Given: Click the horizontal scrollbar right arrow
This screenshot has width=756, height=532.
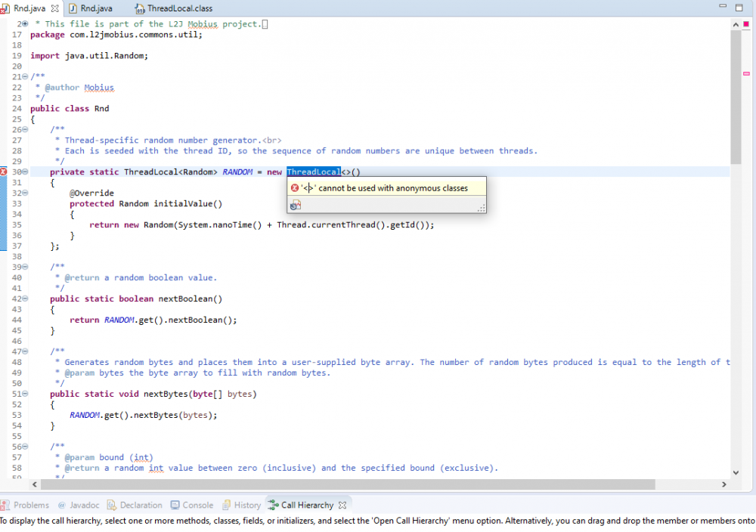Looking at the screenshot, I should tap(725, 484).
